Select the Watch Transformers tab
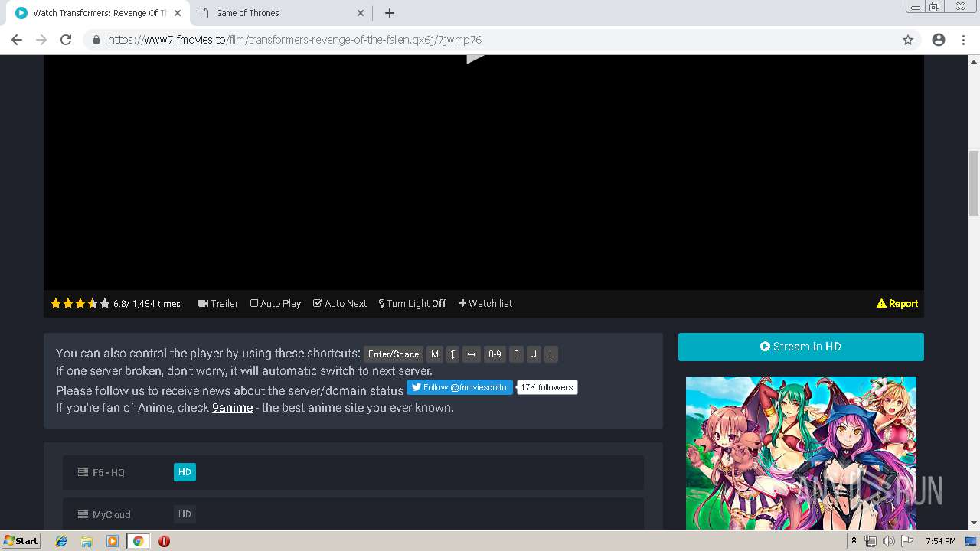The width and height of the screenshot is (980, 551). pyautogui.click(x=97, y=13)
